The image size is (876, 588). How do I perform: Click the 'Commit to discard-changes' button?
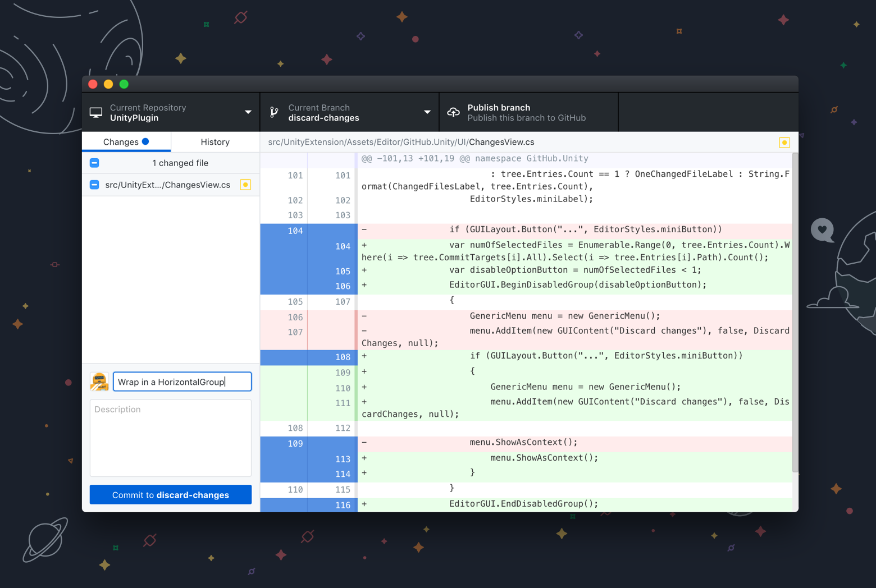pyautogui.click(x=170, y=494)
